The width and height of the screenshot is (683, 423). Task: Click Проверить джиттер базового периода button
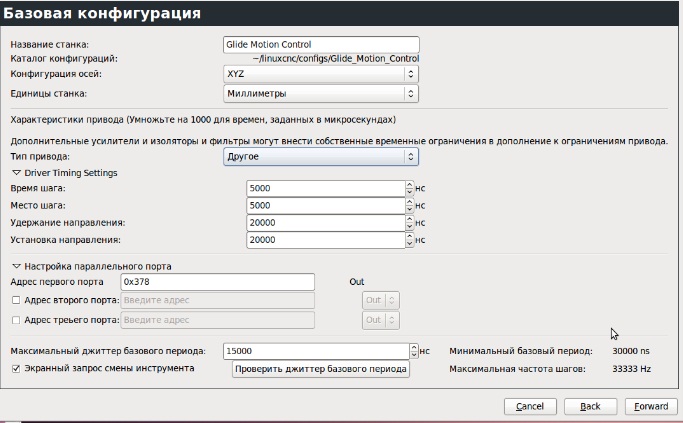(321, 370)
